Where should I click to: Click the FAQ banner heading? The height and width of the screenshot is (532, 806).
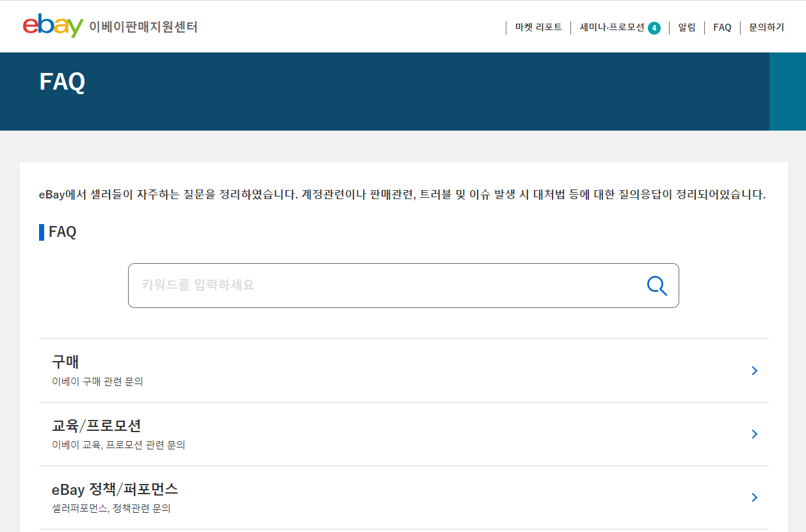point(62,82)
